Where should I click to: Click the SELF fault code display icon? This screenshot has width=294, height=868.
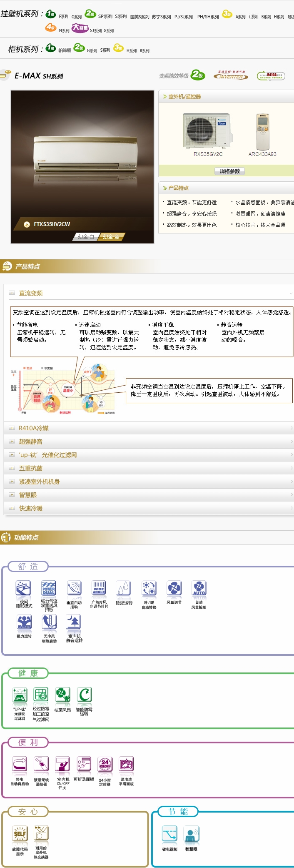[x=20, y=834]
